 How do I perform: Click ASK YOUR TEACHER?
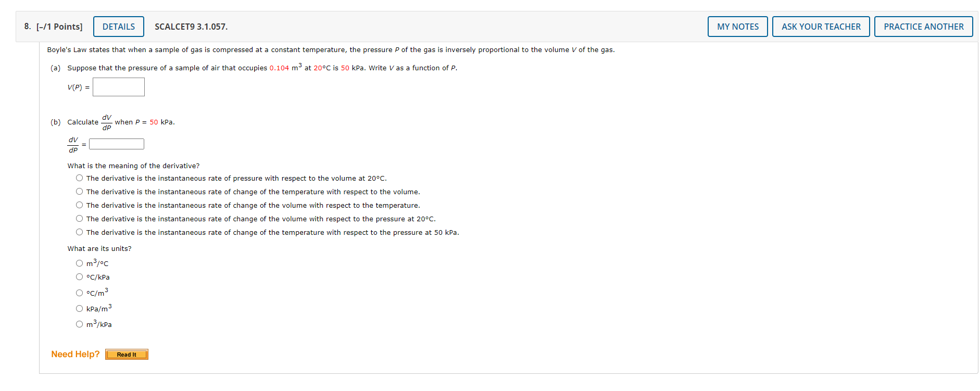[x=821, y=27]
